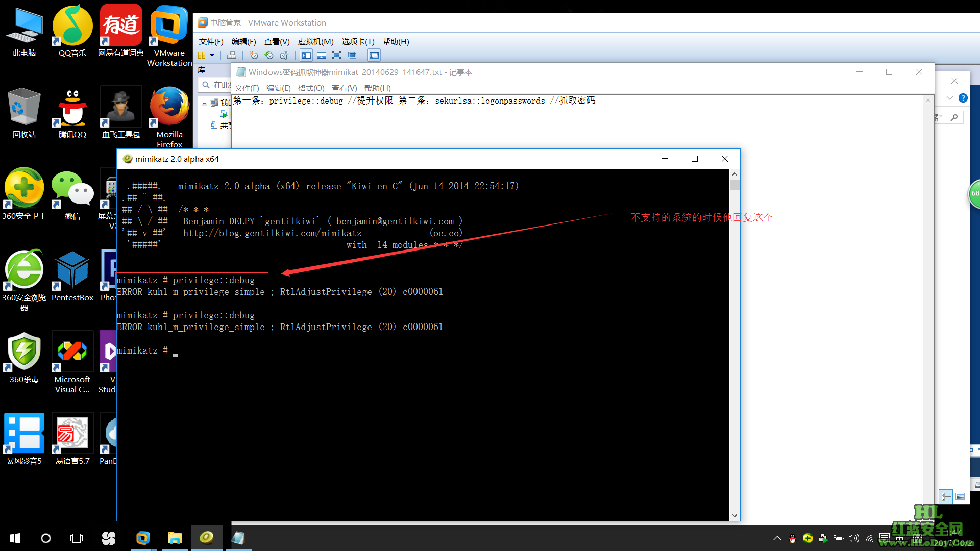Click the take snapshot icon in VMware toolbar
Image resolution: width=980 pixels, height=551 pixels.
(x=254, y=55)
